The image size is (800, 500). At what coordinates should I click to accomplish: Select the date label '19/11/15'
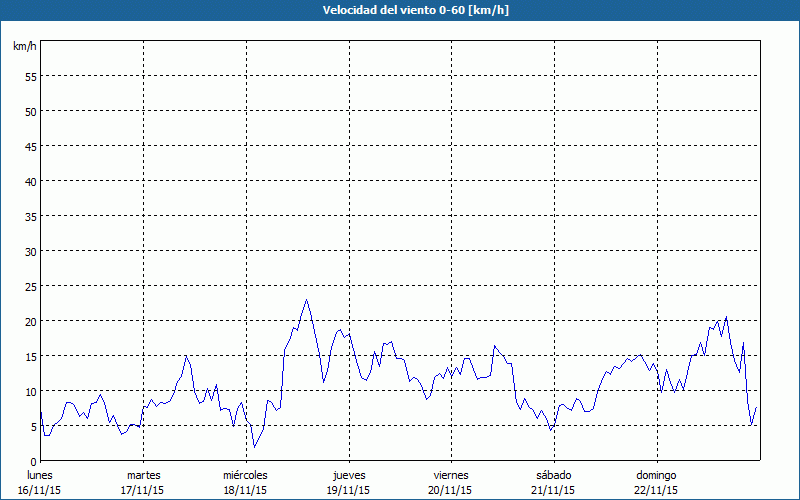click(x=348, y=490)
